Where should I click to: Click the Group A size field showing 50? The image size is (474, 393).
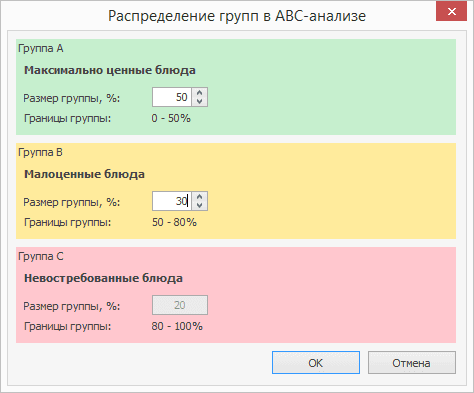click(x=172, y=97)
